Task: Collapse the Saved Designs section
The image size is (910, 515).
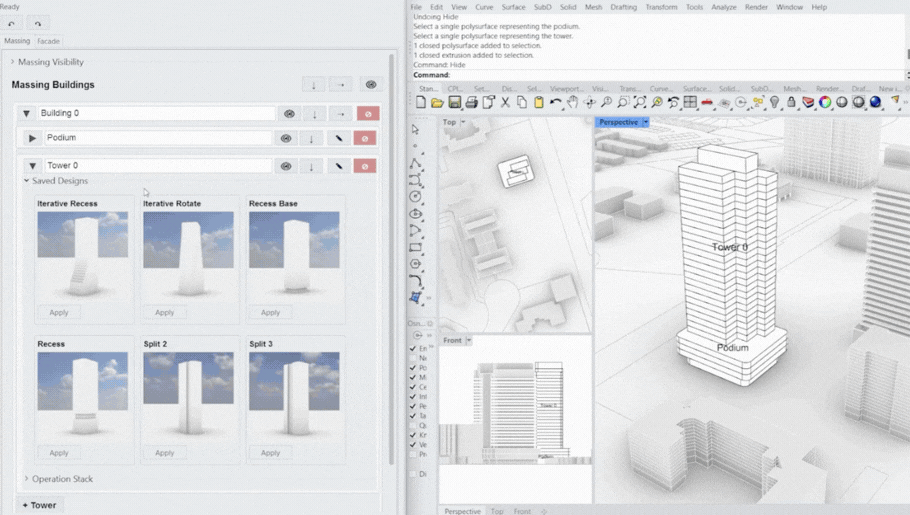Action: point(26,181)
